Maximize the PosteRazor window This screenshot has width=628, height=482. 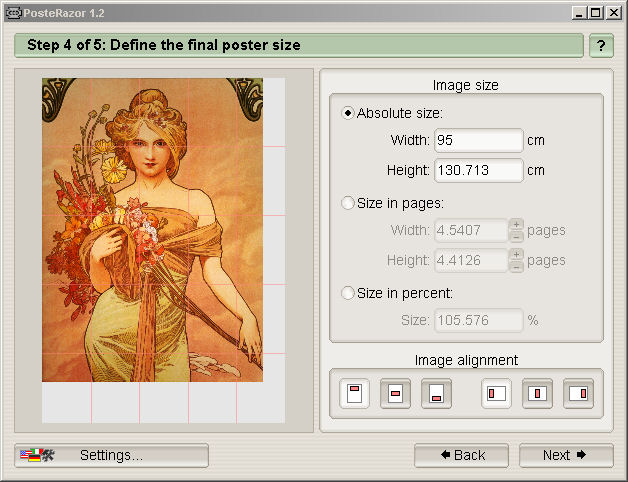[596, 13]
